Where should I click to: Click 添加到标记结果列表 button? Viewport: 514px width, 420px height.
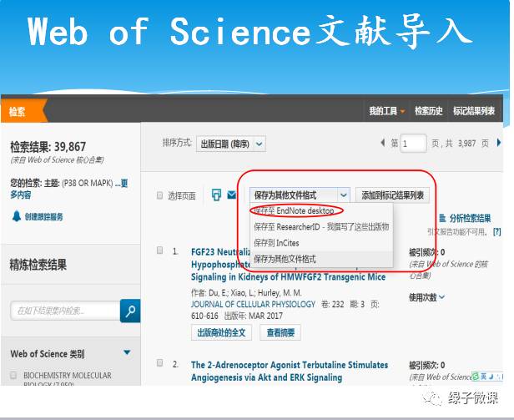[392, 195]
